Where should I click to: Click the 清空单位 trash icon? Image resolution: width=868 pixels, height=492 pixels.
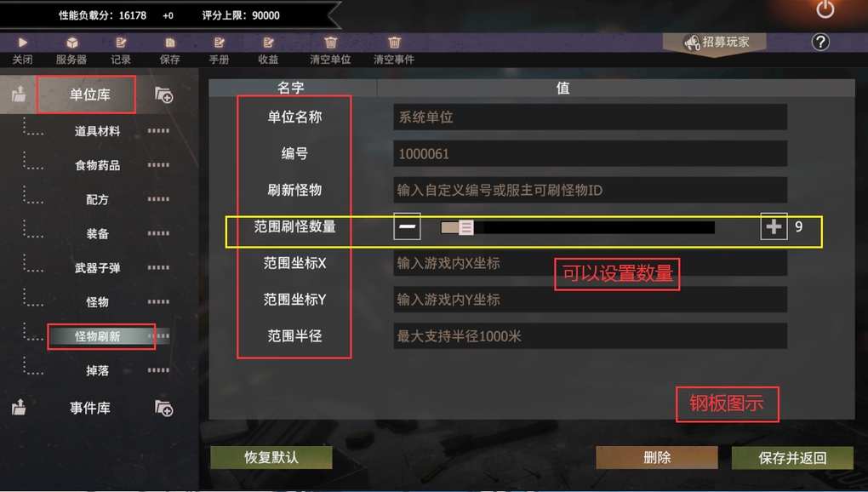330,42
